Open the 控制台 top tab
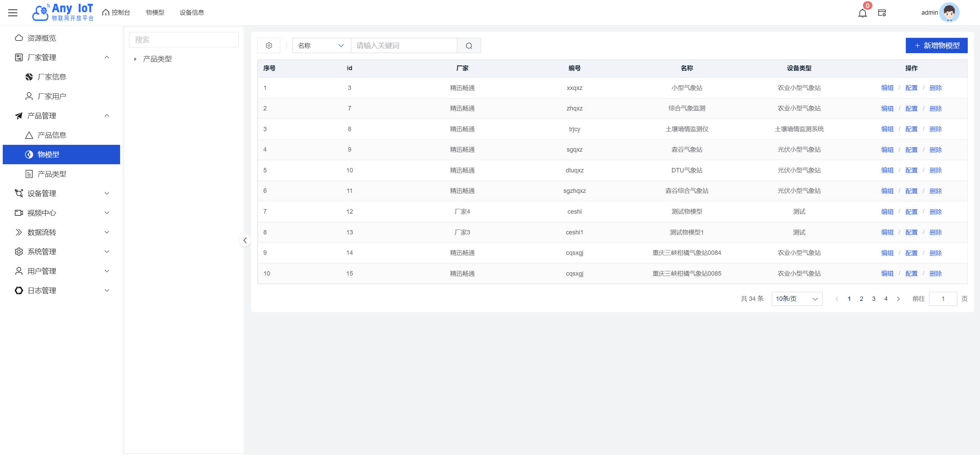The image size is (980, 460). 116,13
